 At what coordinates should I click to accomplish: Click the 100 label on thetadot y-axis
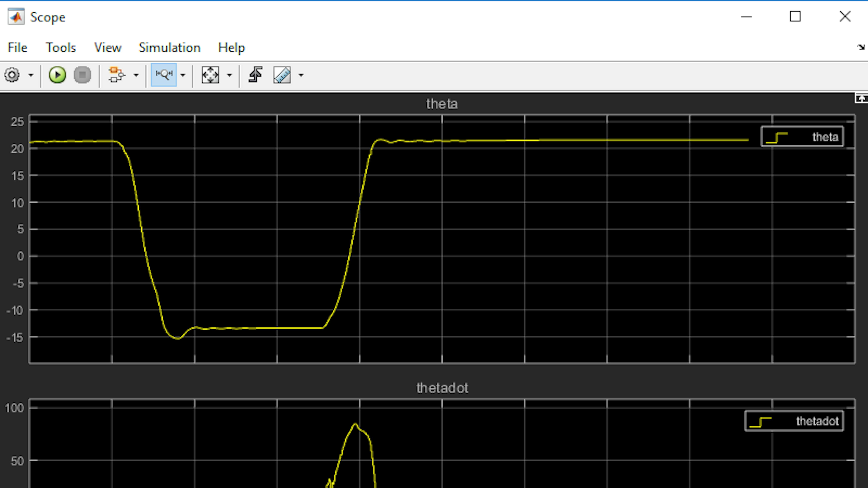14,408
